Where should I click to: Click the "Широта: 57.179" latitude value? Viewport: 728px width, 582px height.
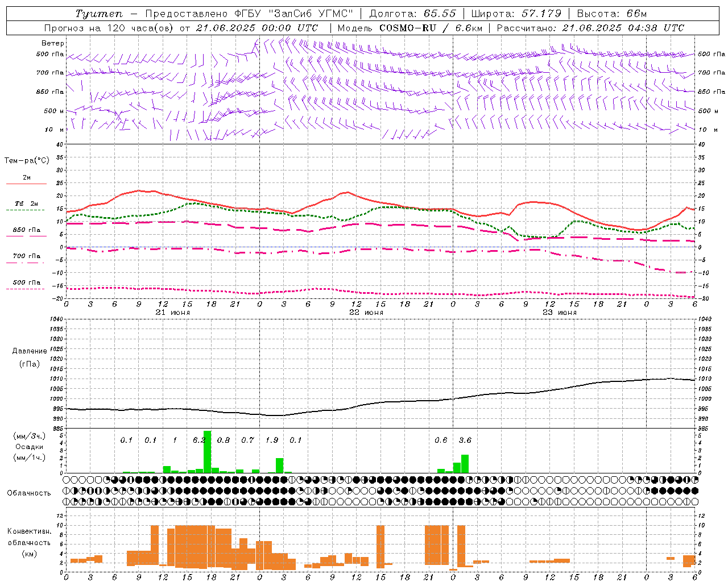pos(516,14)
